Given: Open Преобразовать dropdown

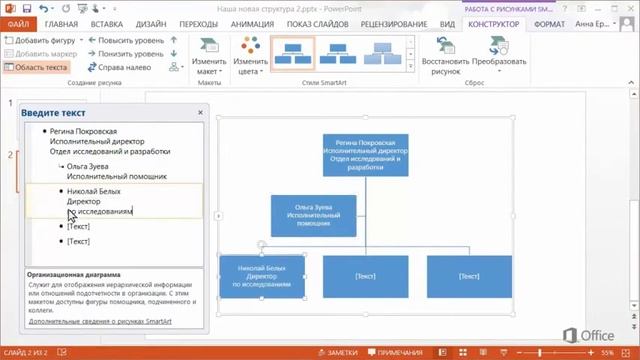Looking at the screenshot, I should click(499, 56).
